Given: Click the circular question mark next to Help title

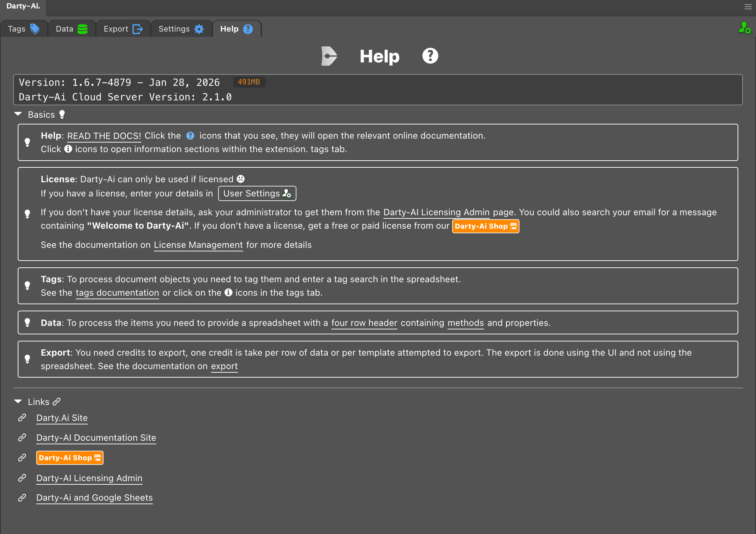Looking at the screenshot, I should coord(430,55).
